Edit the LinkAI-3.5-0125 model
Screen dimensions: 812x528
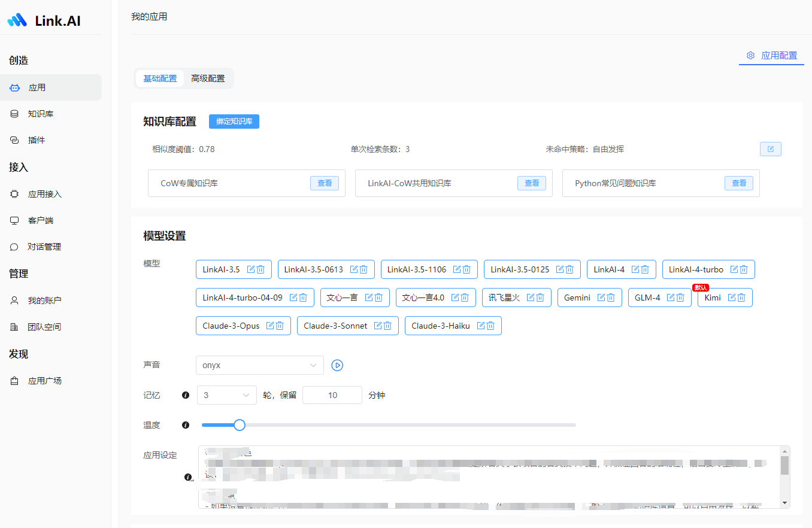coord(560,269)
